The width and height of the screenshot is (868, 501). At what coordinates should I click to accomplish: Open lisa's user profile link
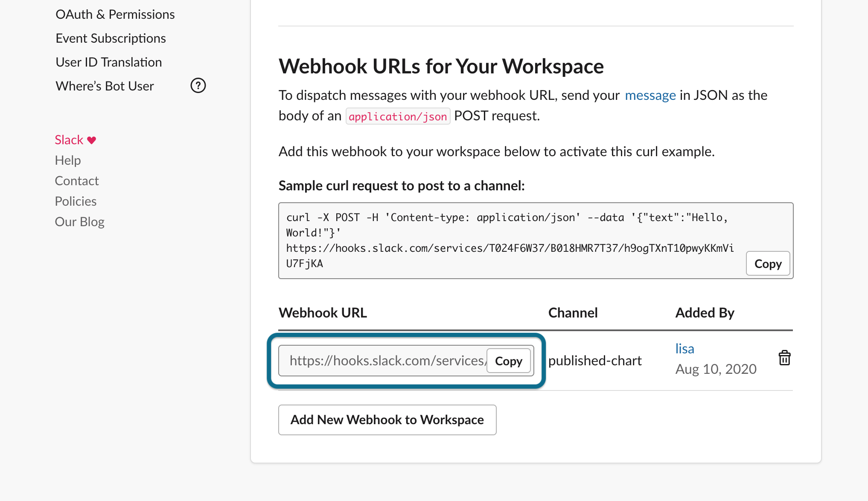coord(684,349)
